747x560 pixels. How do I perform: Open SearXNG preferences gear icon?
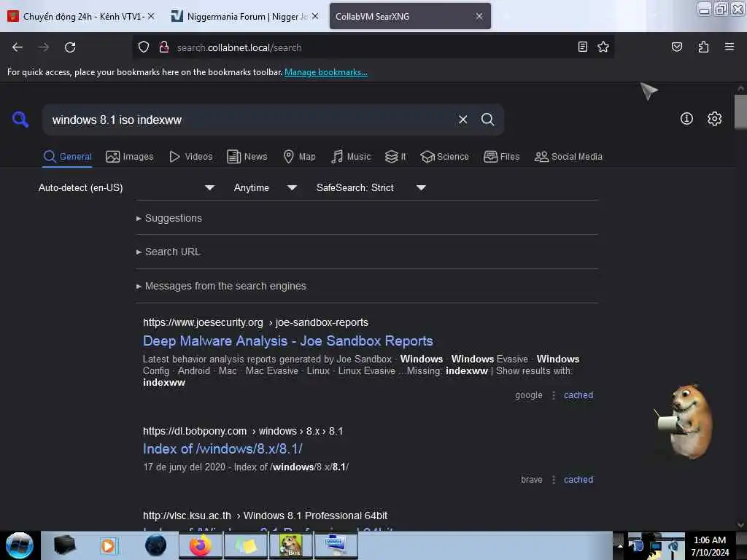[x=714, y=119]
